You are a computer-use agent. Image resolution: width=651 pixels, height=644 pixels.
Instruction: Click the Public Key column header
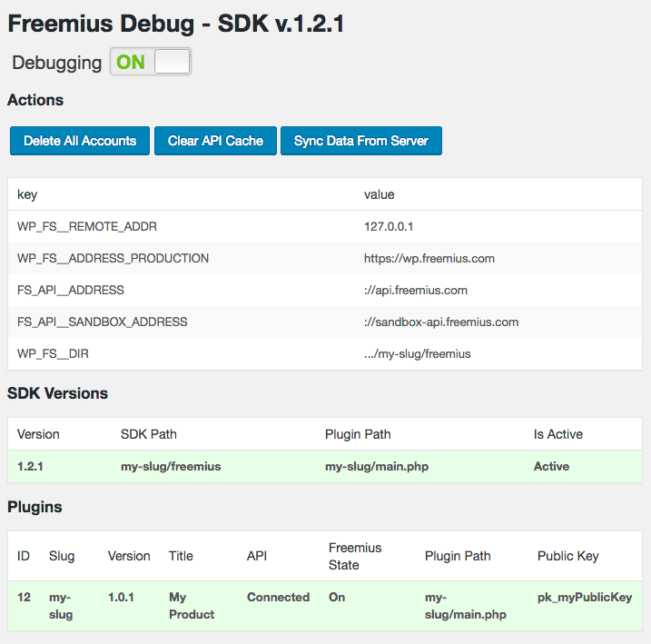pos(568,556)
